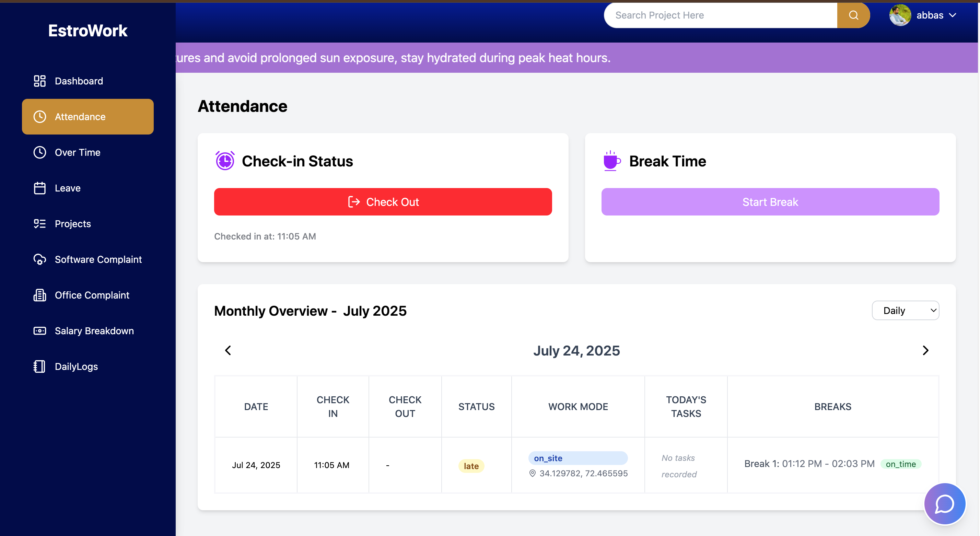Click the Attendance clock icon in sidebar
This screenshot has width=980, height=536.
click(x=39, y=117)
